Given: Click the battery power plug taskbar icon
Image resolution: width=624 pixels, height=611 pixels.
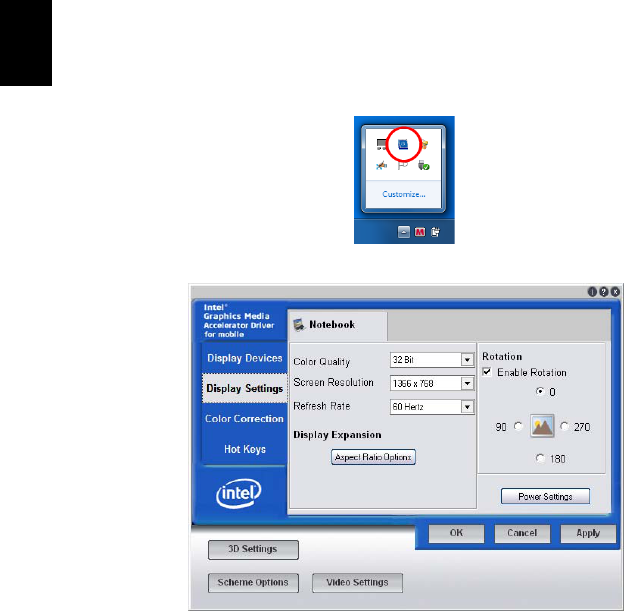Looking at the screenshot, I should tap(435, 232).
